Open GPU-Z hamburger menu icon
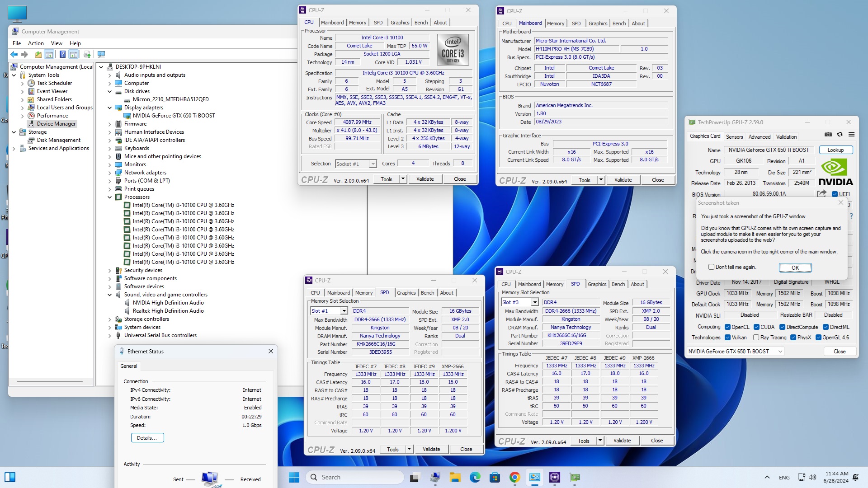 point(852,135)
